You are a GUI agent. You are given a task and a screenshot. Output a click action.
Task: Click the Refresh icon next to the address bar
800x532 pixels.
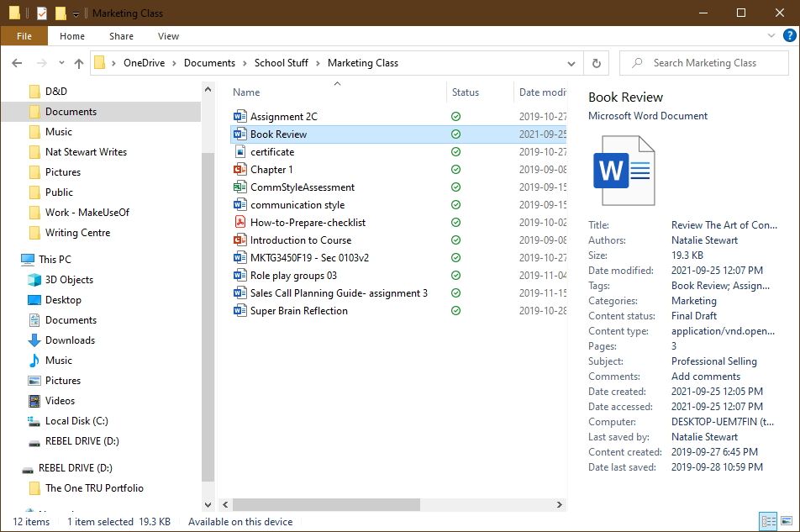click(x=597, y=62)
